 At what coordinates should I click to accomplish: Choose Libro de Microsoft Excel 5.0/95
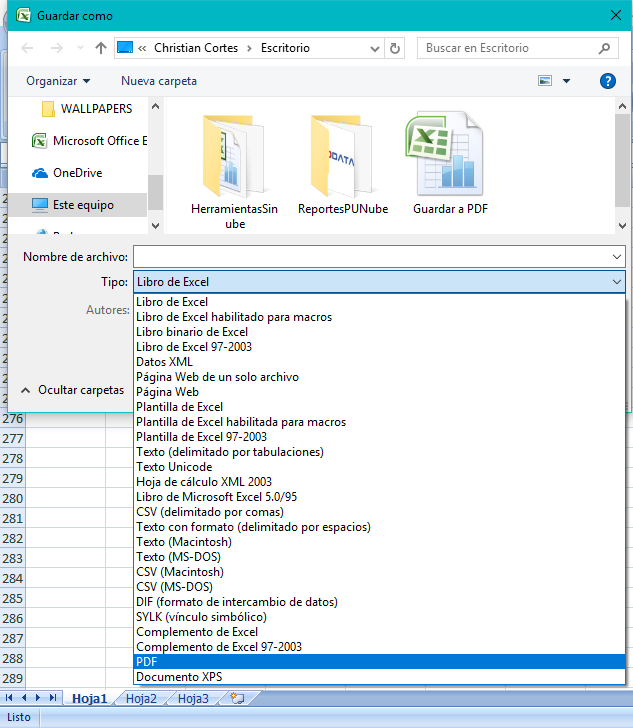(x=379, y=497)
